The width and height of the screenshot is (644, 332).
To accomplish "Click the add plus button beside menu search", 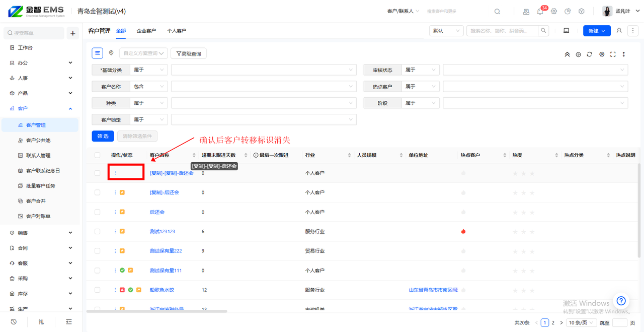I will [x=72, y=33].
